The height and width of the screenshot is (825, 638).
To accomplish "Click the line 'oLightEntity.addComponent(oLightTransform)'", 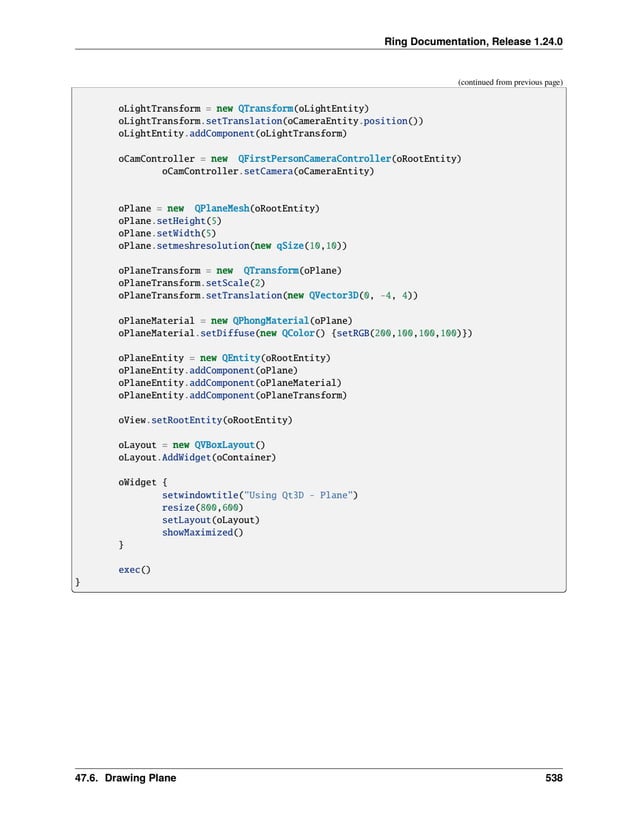I will pos(232,134).
